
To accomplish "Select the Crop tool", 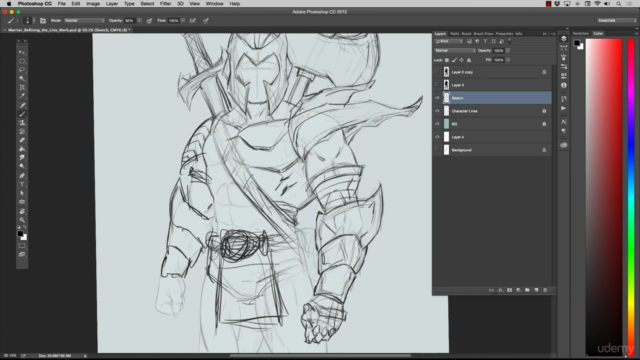I will tap(22, 87).
